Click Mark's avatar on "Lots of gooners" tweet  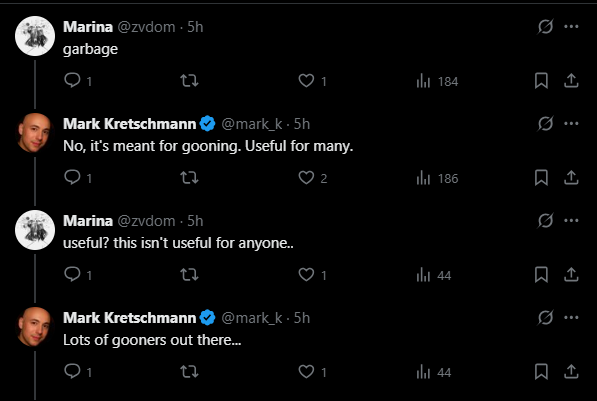click(35, 327)
